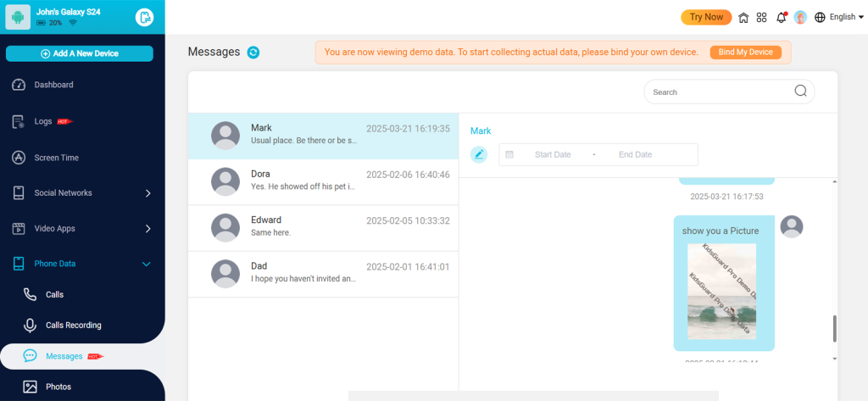Viewport: 868px width, 401px height.
Task: Click the Messages refresh icon
Action: click(253, 53)
